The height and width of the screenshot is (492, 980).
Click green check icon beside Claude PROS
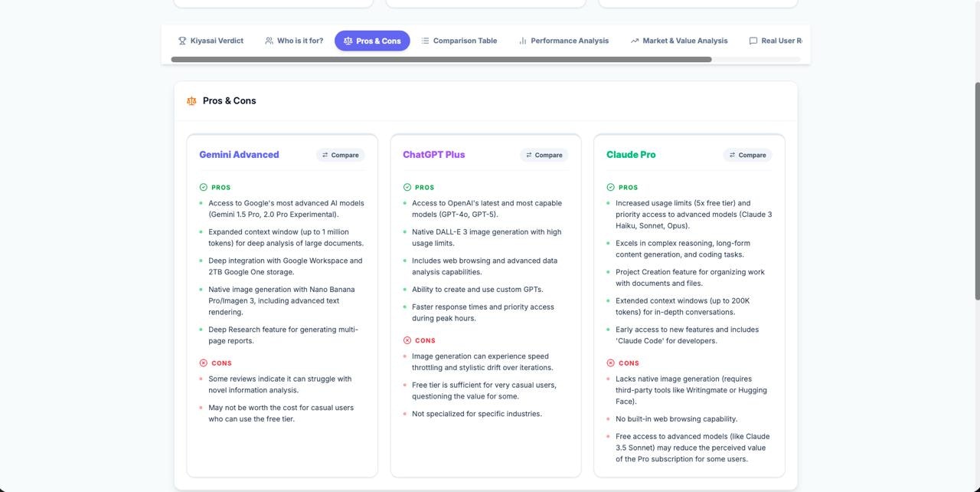pyautogui.click(x=611, y=187)
